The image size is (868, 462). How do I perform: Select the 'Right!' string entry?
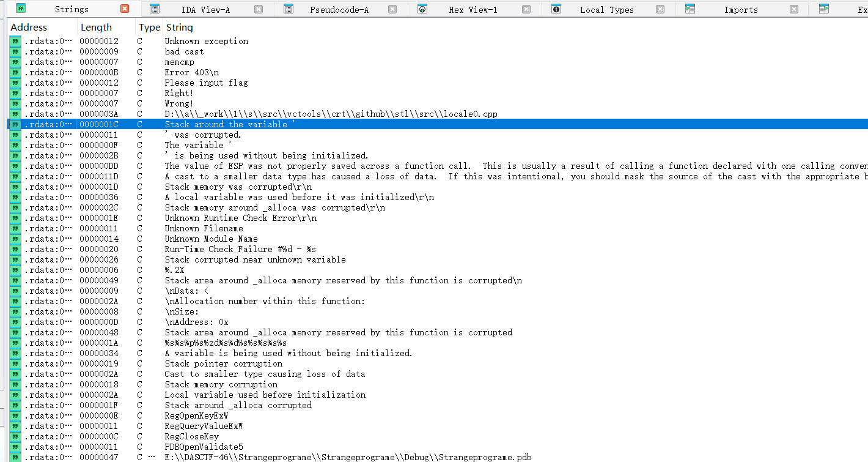[x=179, y=93]
